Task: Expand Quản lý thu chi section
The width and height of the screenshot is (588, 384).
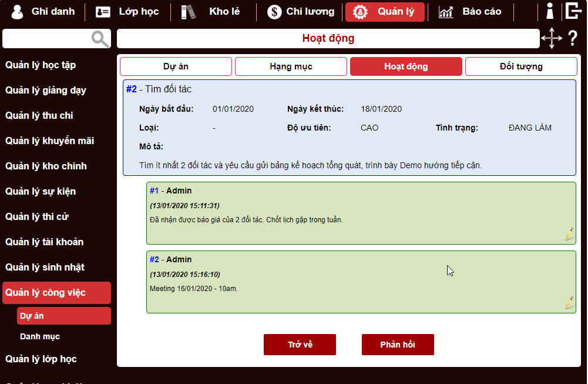Action: click(x=39, y=116)
